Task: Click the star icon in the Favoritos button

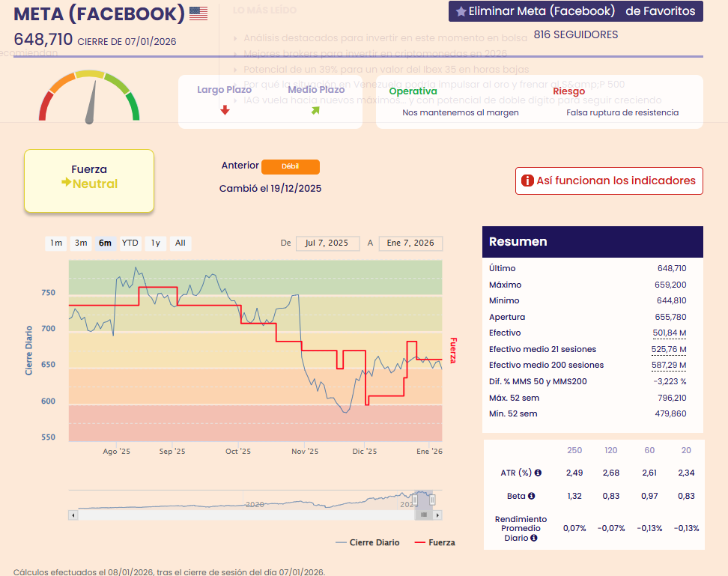Action: [461, 11]
